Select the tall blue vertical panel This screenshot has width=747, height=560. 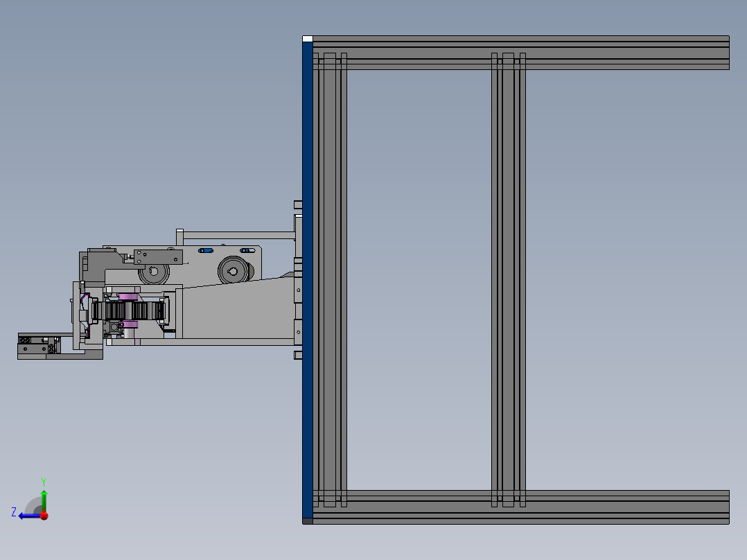pyautogui.click(x=307, y=280)
